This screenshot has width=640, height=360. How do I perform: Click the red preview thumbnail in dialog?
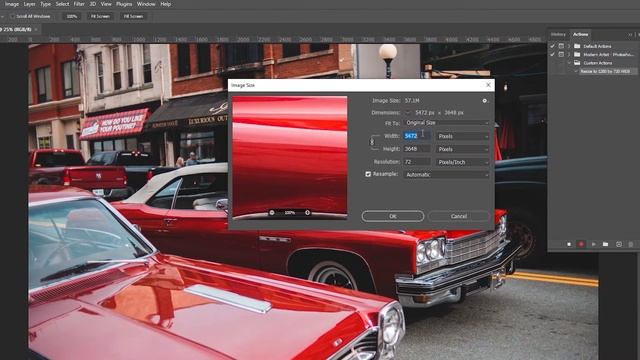290,158
